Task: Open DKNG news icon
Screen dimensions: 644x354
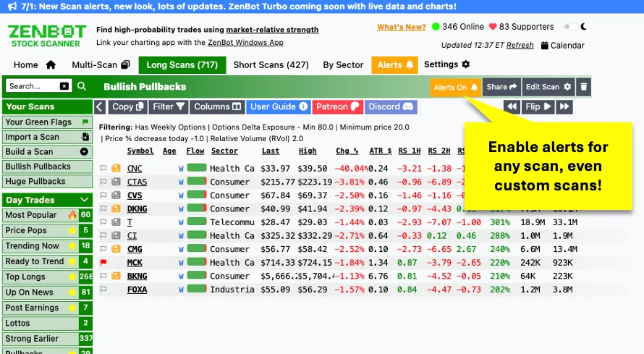Action: point(116,208)
